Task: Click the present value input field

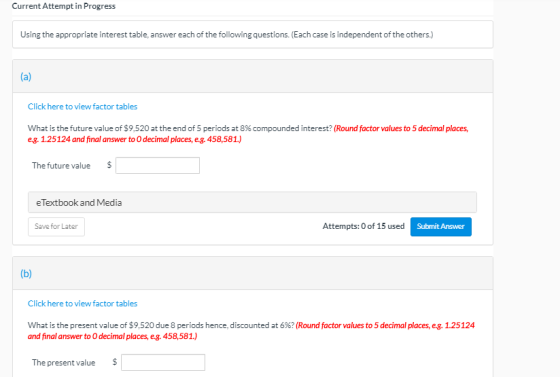Action: click(163, 362)
